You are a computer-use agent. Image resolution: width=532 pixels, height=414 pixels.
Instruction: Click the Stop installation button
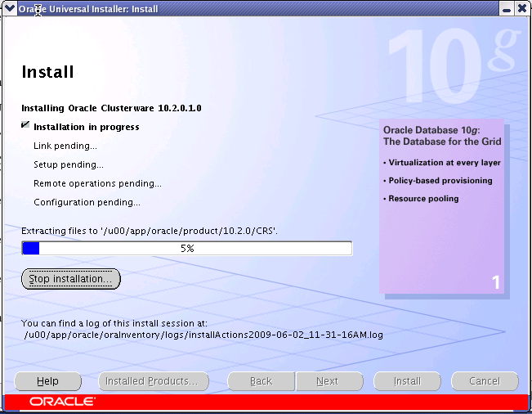(x=71, y=279)
